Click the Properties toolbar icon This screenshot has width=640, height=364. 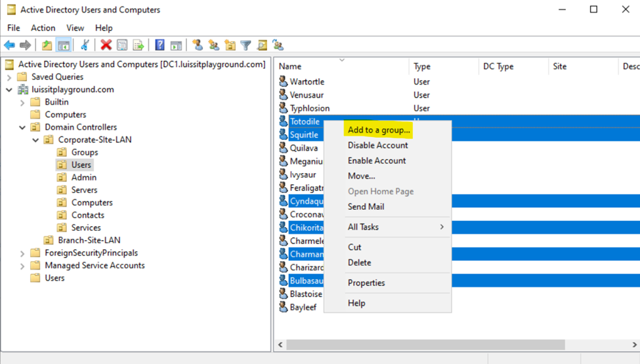tap(122, 45)
